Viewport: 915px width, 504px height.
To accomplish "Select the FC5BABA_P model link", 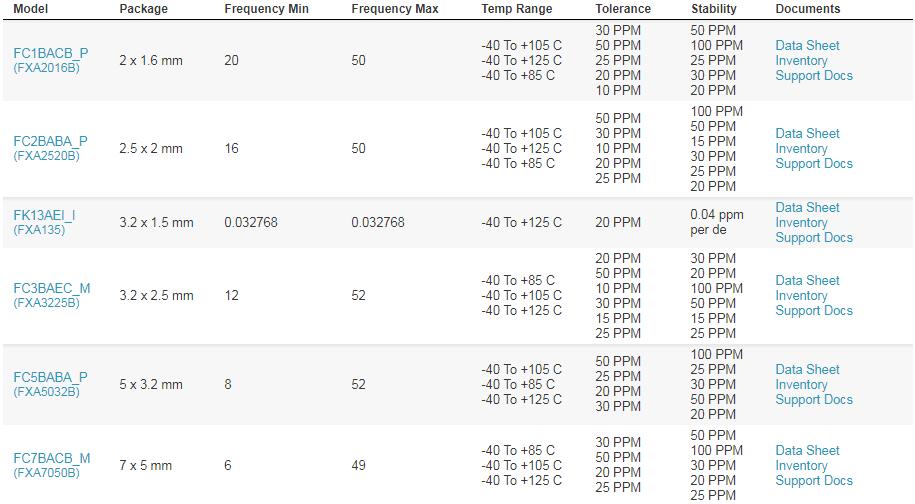I will coord(50,377).
